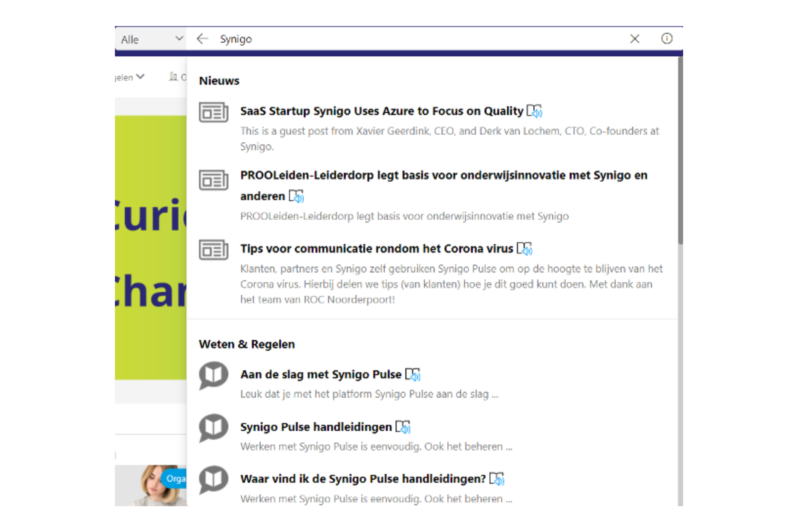
Task: Click the news icon beside Tips voor communicatie
Action: pos(213,250)
